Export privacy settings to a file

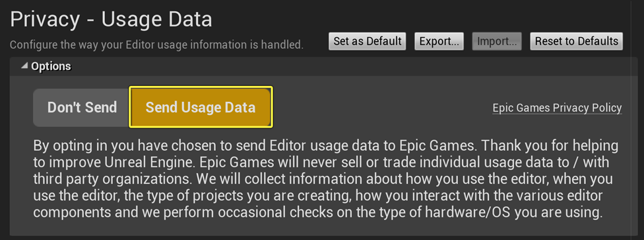click(x=439, y=41)
